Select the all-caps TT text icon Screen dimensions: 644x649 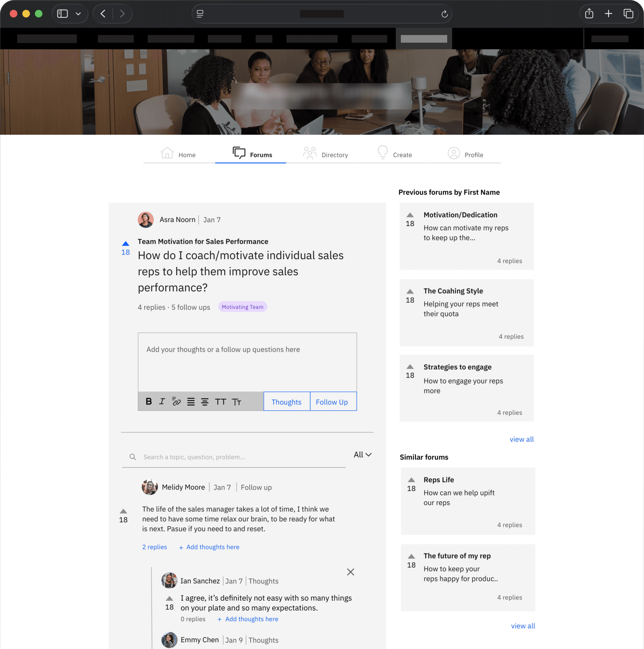pos(220,402)
